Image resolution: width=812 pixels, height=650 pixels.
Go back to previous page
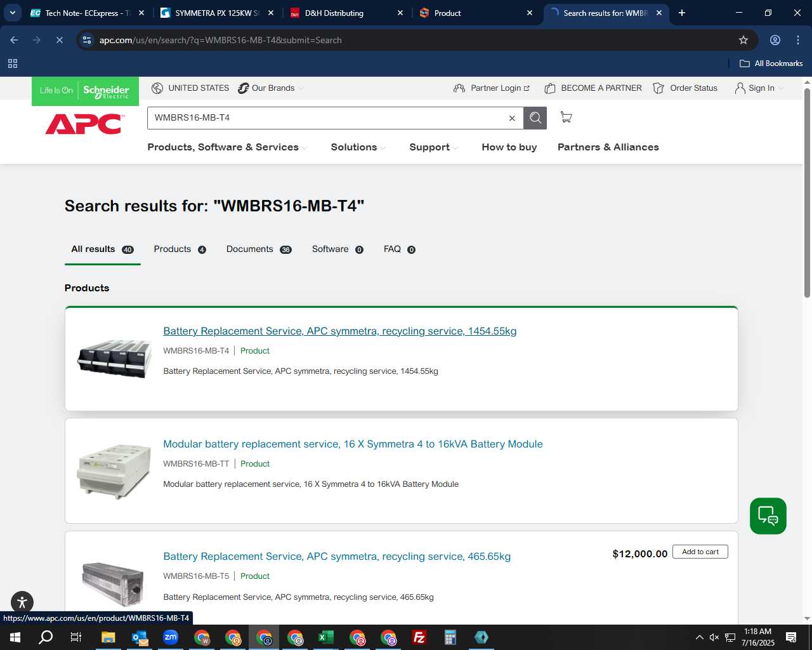tap(14, 40)
